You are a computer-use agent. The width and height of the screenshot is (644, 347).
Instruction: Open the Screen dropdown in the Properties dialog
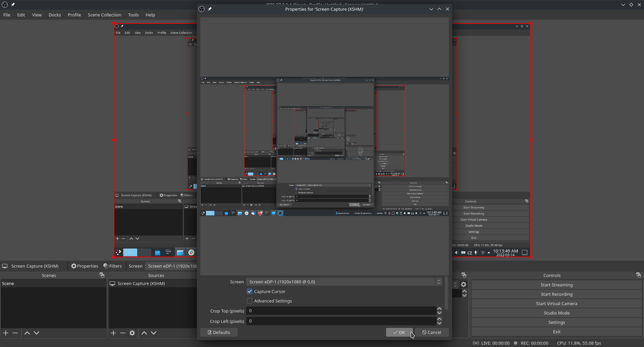click(344, 282)
